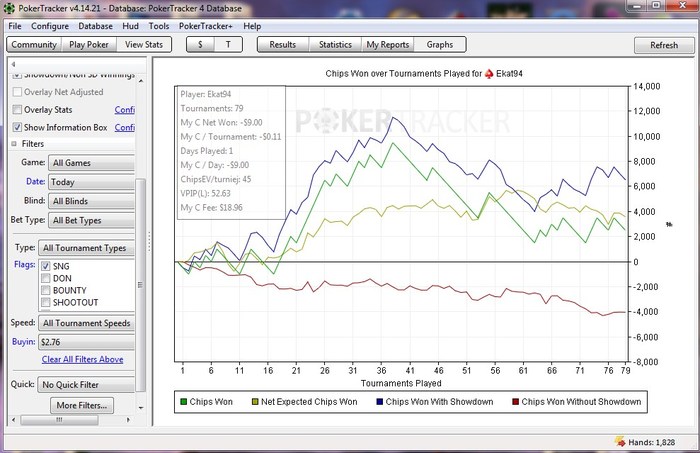Click the sidebar vertical scrollbar thumb
Screen dimensions: 700x453
tap(141, 285)
